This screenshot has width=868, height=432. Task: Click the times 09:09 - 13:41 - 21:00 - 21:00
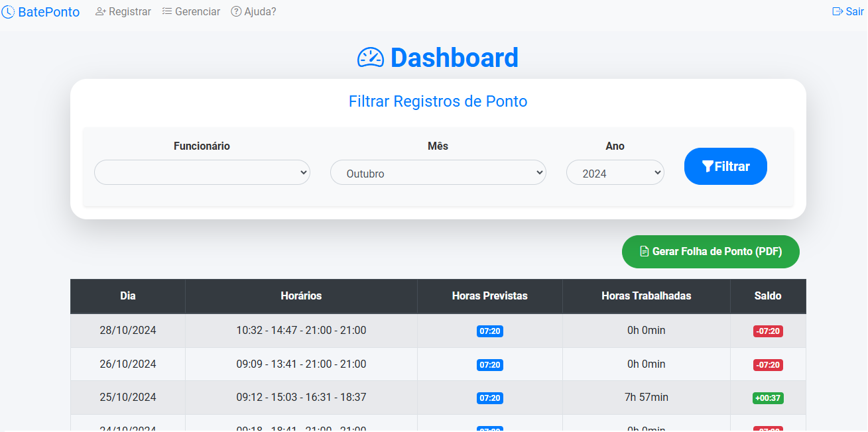pos(301,364)
